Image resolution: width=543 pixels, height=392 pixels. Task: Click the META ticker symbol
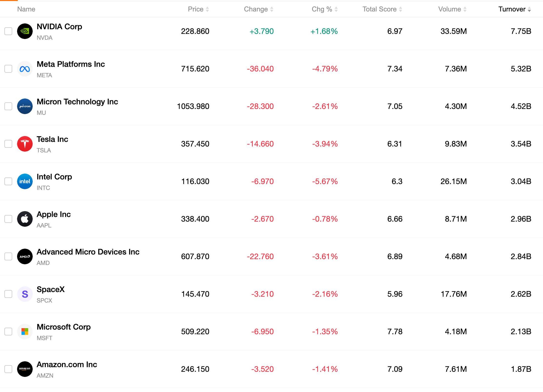[44, 75]
